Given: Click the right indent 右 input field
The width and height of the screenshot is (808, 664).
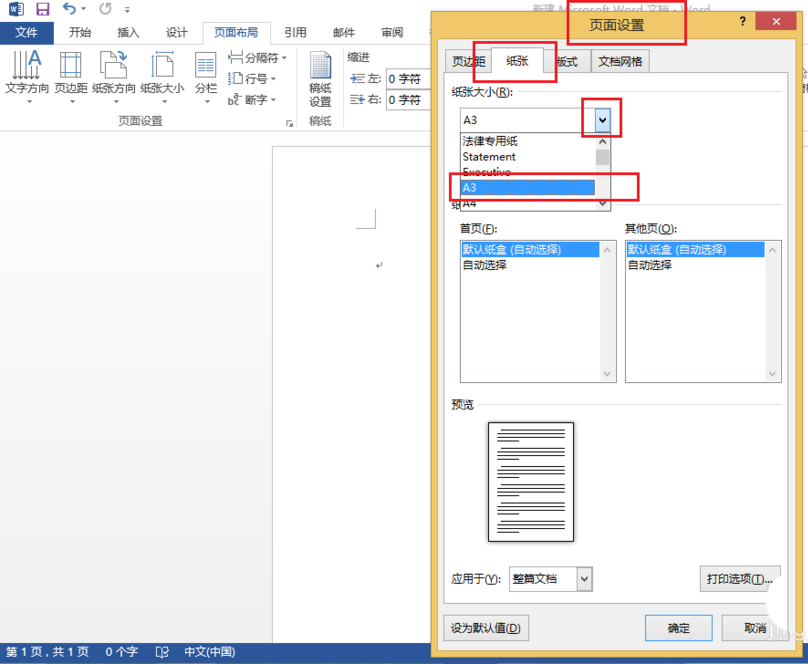Looking at the screenshot, I should click(x=408, y=100).
